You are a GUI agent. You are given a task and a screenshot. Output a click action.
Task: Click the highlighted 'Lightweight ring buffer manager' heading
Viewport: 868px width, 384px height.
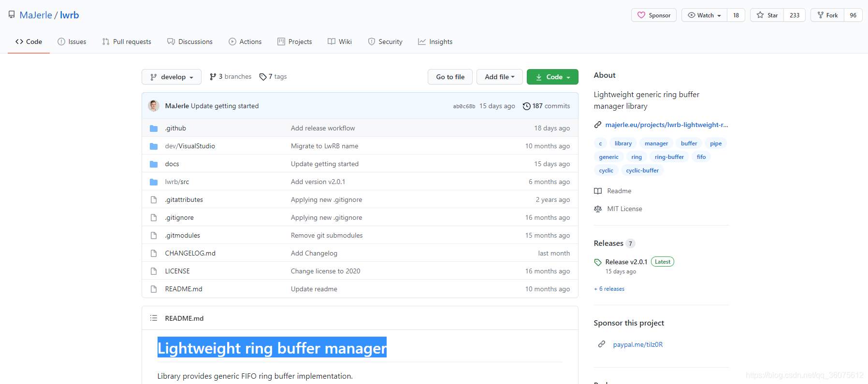coord(272,347)
